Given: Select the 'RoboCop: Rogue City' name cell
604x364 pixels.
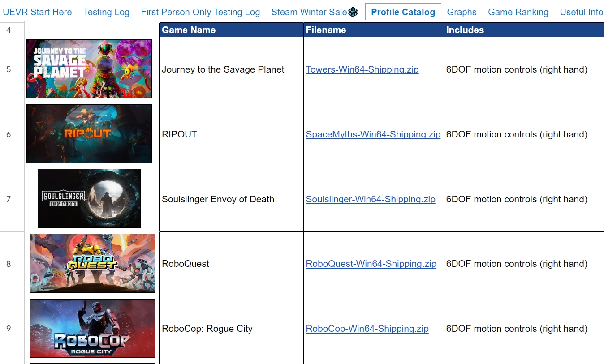Looking at the screenshot, I should (231, 329).
